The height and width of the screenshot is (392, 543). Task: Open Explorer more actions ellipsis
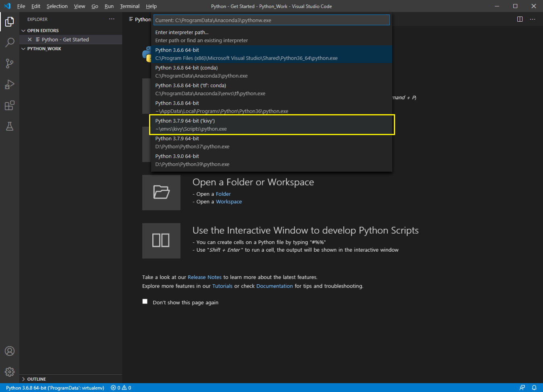coord(112,19)
